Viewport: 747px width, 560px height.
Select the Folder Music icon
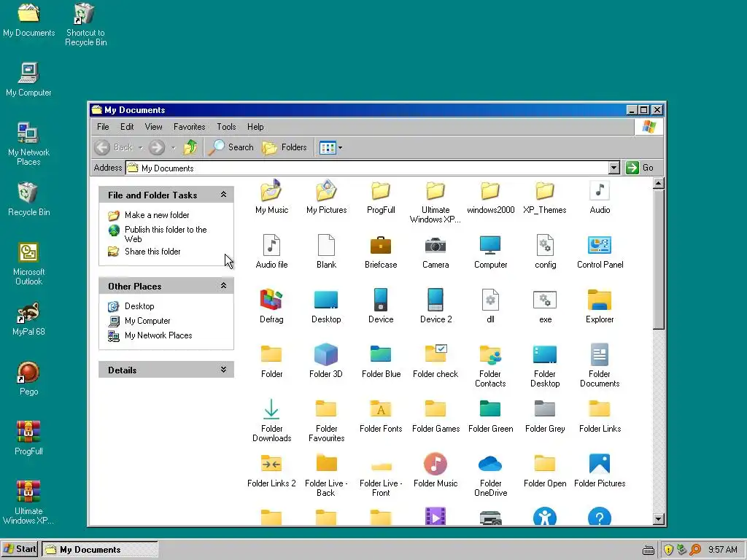[436, 464]
